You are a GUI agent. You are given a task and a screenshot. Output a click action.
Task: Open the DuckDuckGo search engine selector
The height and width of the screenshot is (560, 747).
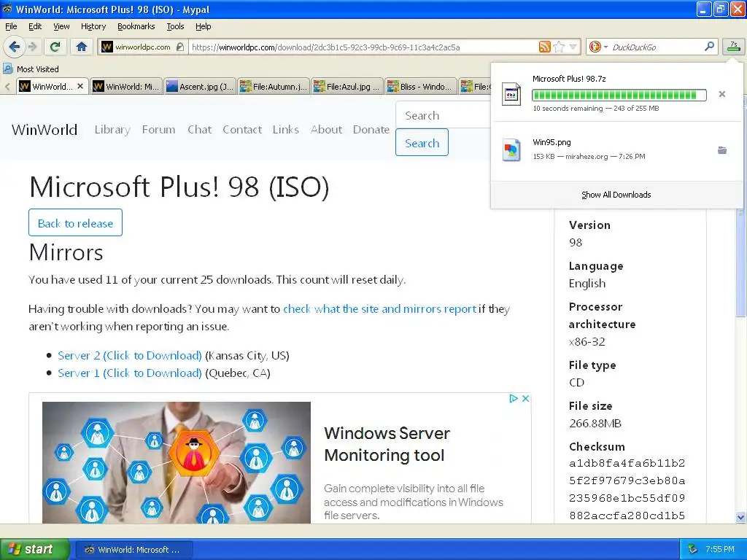click(598, 47)
